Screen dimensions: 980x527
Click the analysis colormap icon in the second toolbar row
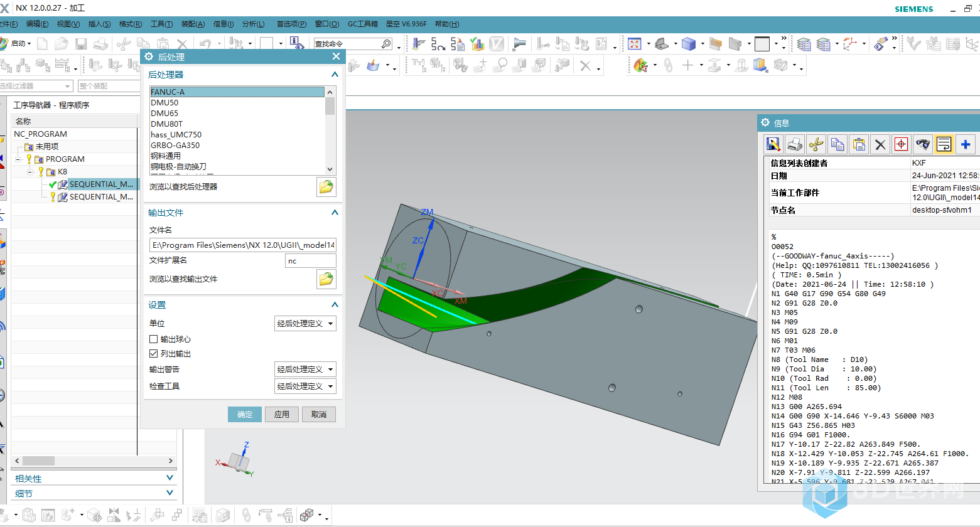point(640,65)
